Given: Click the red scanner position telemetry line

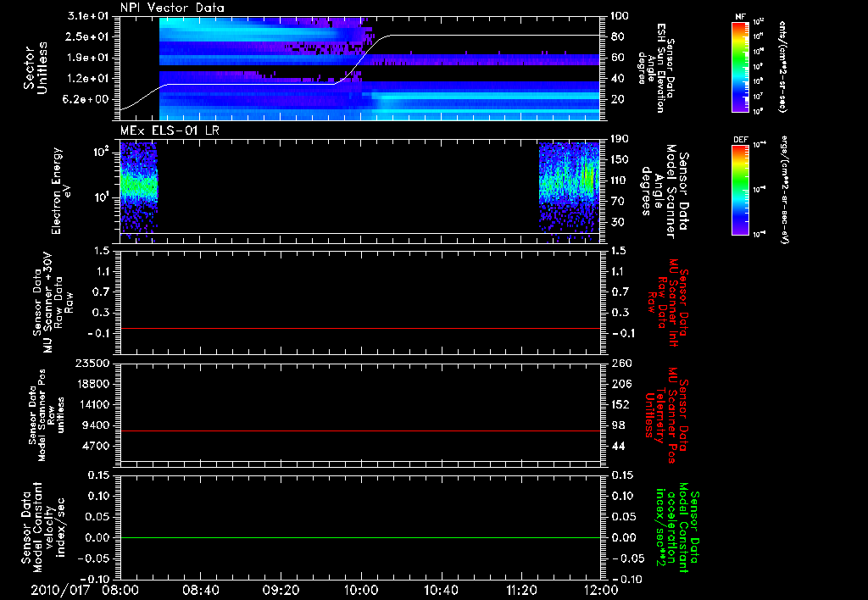Looking at the screenshot, I should (360, 431).
